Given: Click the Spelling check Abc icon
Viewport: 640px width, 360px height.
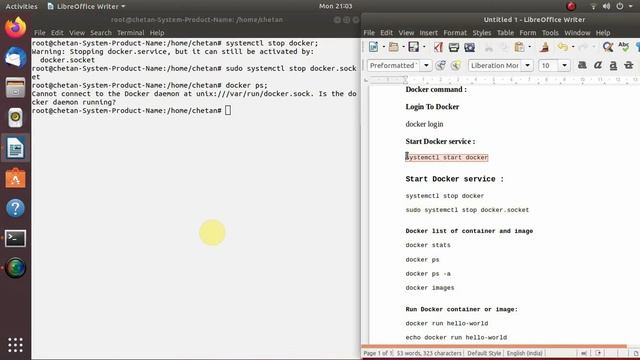Looking at the screenshot, I should click(623, 47).
